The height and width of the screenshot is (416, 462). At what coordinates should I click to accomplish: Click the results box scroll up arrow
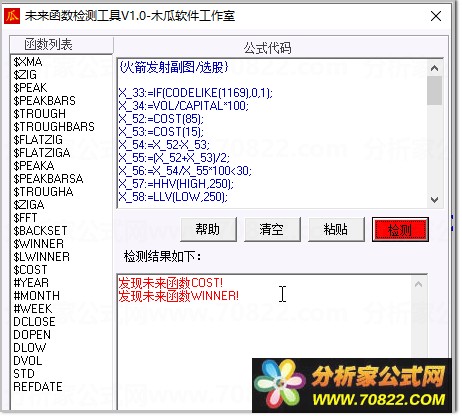tap(419, 284)
